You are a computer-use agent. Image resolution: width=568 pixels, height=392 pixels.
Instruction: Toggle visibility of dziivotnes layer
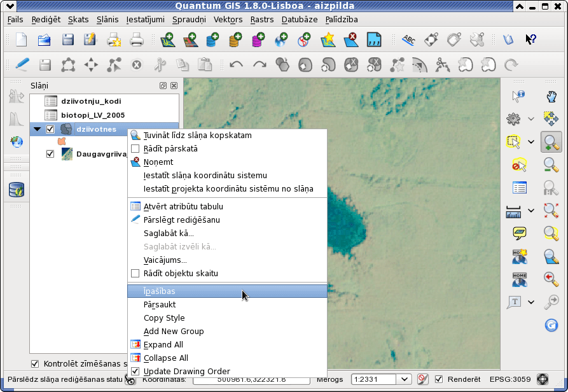click(x=50, y=129)
